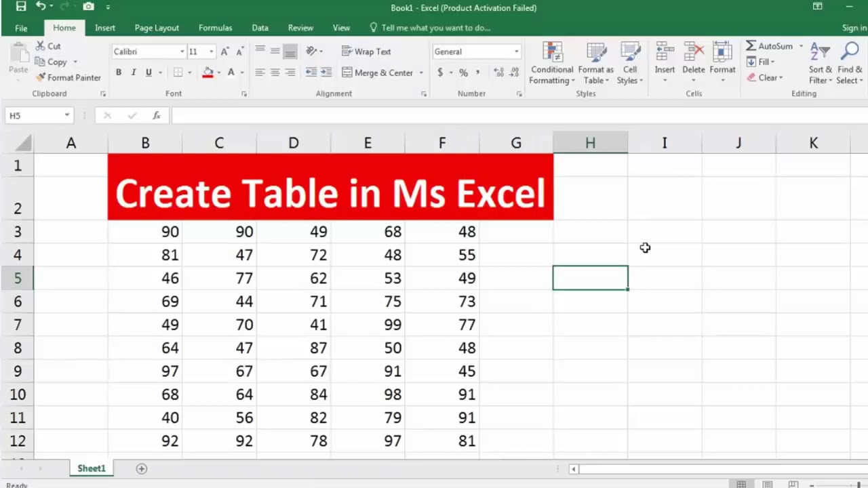
Task: Click the Format Painter brush
Action: coord(41,77)
